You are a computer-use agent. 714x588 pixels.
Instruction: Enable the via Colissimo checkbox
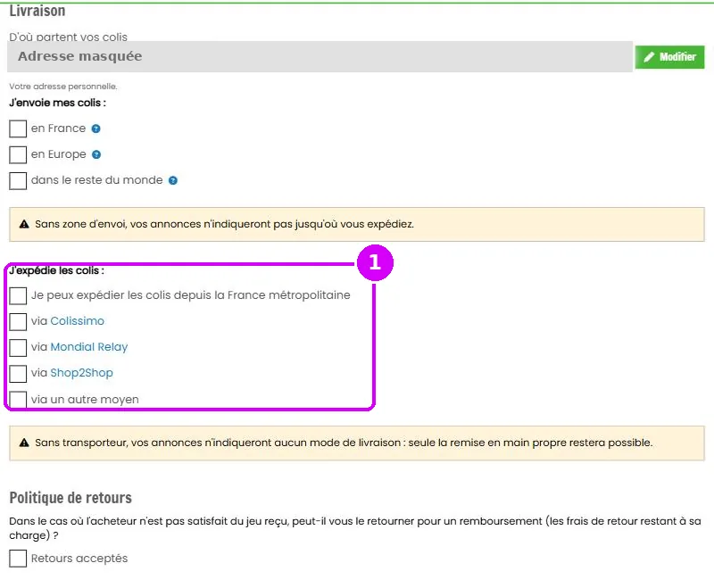pyautogui.click(x=18, y=322)
